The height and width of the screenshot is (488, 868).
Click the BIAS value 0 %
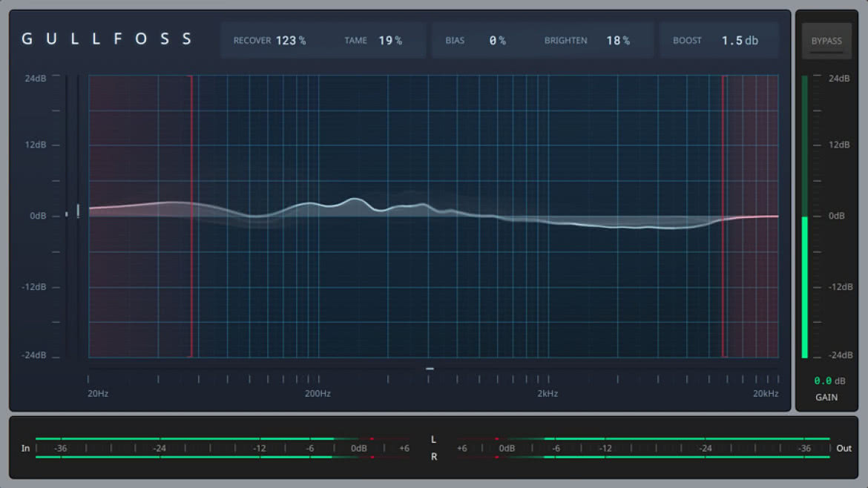(498, 40)
